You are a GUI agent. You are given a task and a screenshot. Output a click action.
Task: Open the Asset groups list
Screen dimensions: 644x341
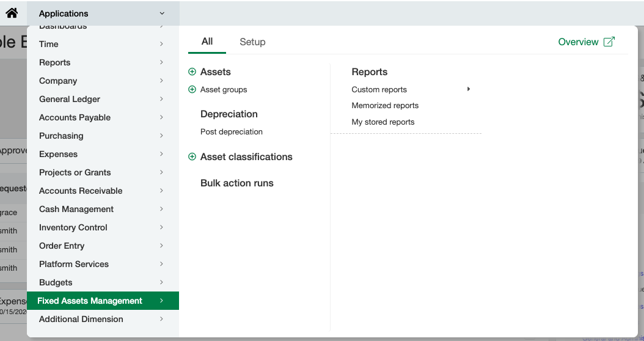(224, 90)
